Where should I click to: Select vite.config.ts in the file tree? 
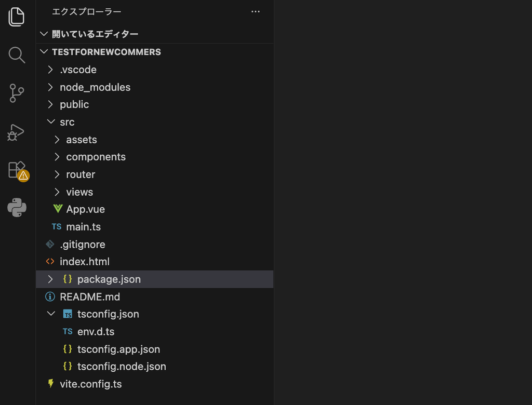point(90,384)
